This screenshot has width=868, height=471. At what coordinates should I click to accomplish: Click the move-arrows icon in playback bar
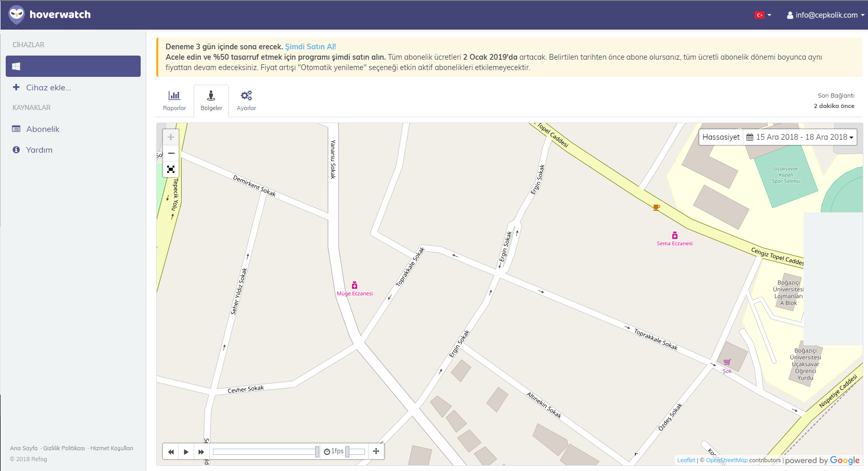pos(376,451)
